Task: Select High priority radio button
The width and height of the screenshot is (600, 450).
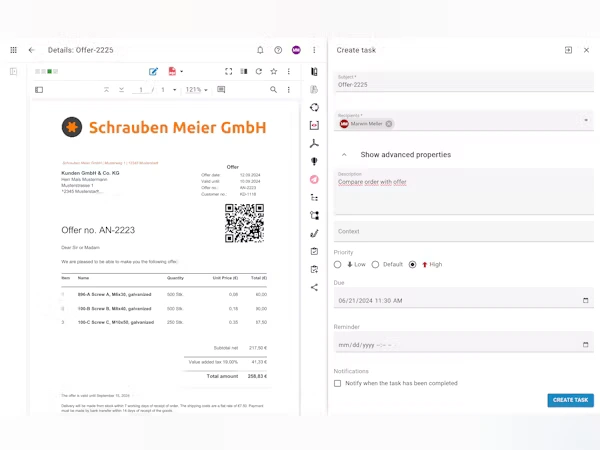Action: [412, 264]
